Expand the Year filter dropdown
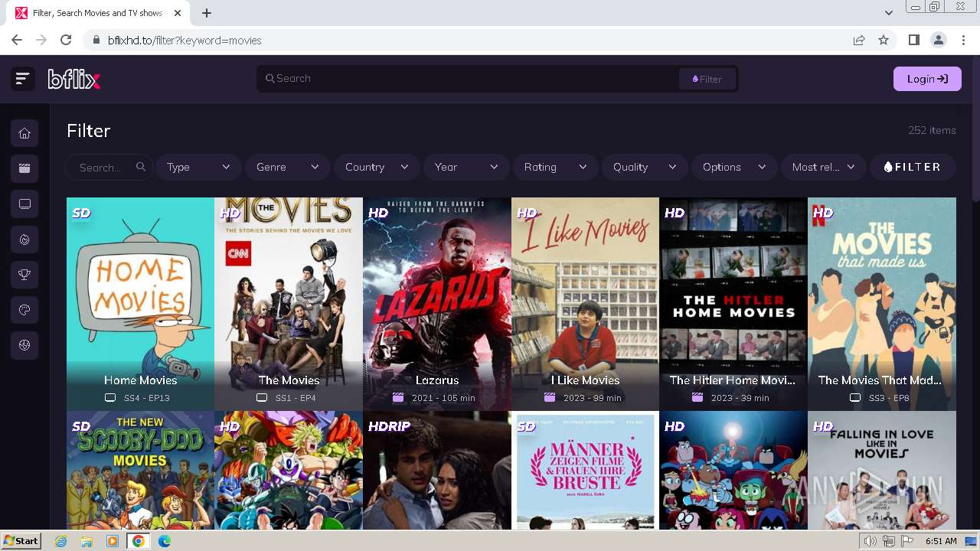Image resolution: width=980 pixels, height=551 pixels. (x=466, y=167)
